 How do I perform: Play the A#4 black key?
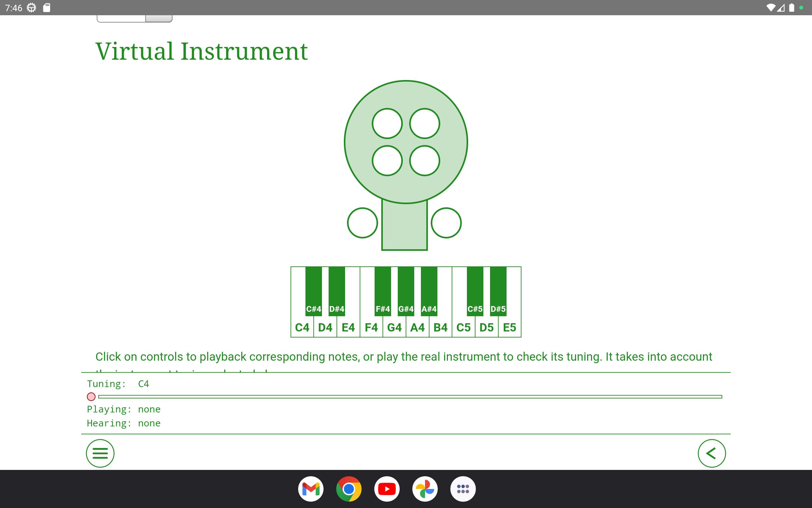pyautogui.click(x=429, y=291)
